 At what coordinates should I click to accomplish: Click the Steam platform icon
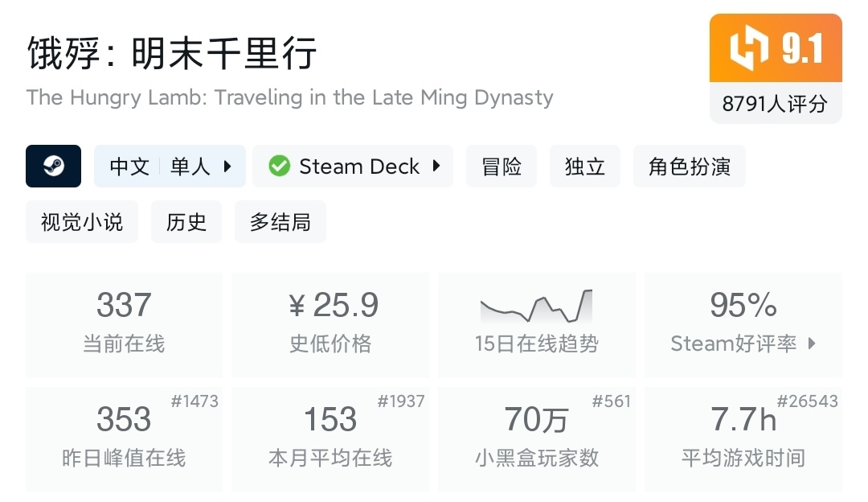coord(54,167)
